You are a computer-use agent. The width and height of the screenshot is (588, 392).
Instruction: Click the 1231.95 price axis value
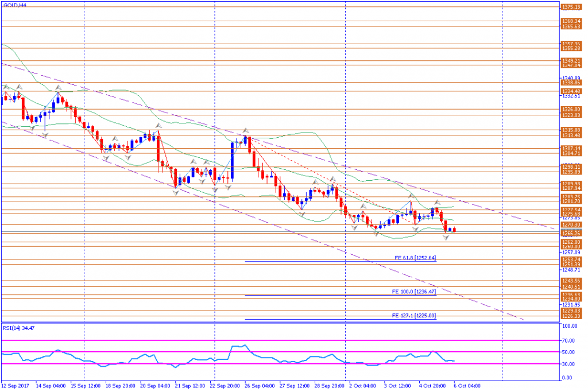pos(571,305)
